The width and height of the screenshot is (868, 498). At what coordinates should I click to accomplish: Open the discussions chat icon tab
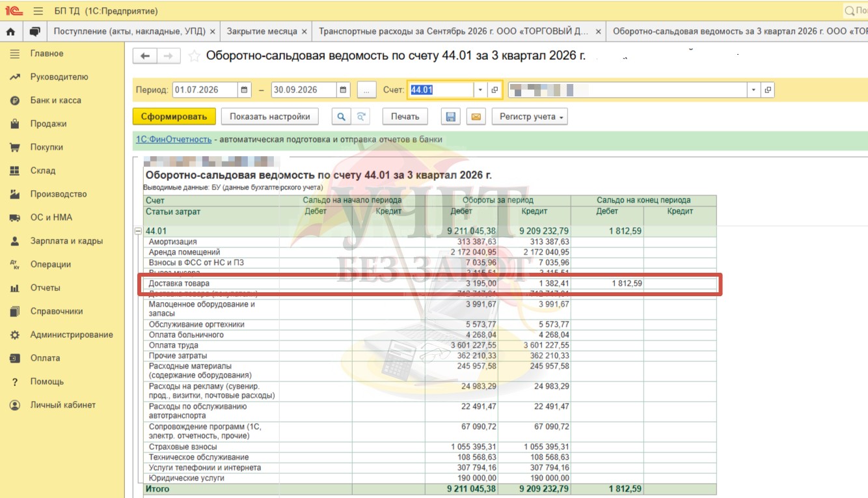tap(34, 31)
